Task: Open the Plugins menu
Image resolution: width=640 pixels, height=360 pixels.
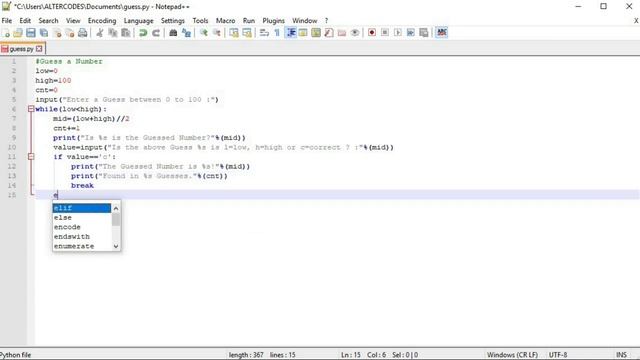Action: point(273,20)
